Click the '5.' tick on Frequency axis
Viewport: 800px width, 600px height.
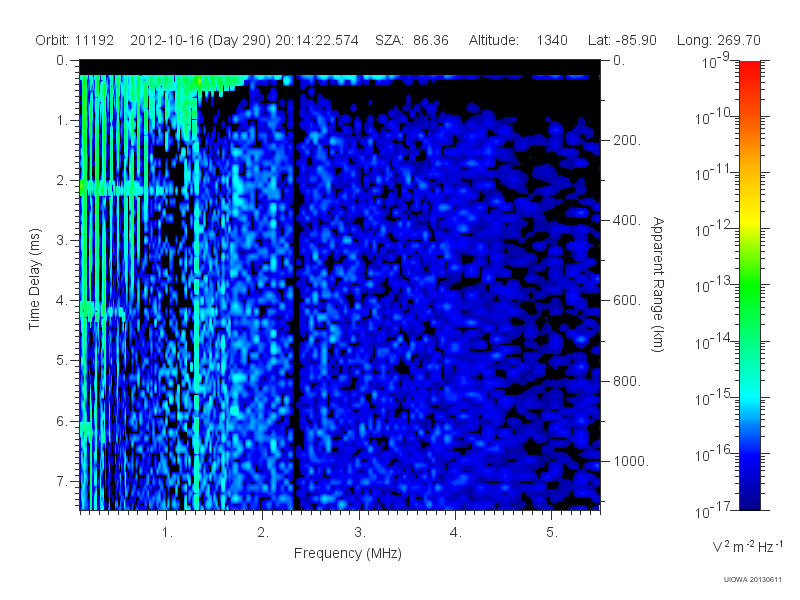(x=552, y=533)
